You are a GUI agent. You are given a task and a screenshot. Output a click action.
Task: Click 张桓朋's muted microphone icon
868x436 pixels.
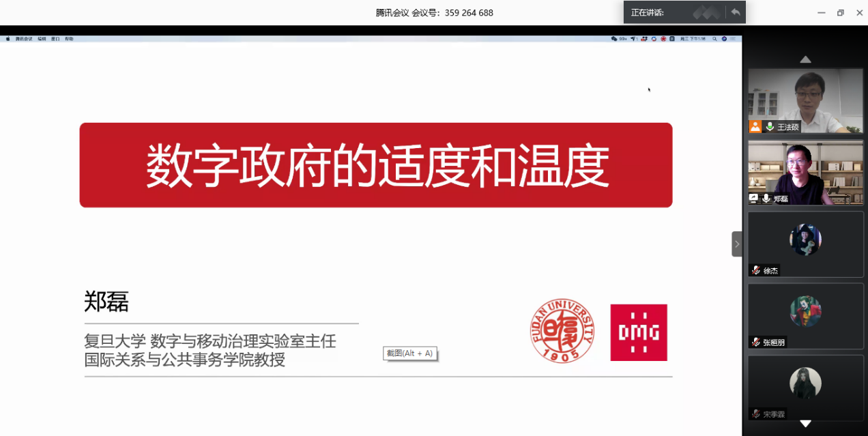tap(756, 342)
